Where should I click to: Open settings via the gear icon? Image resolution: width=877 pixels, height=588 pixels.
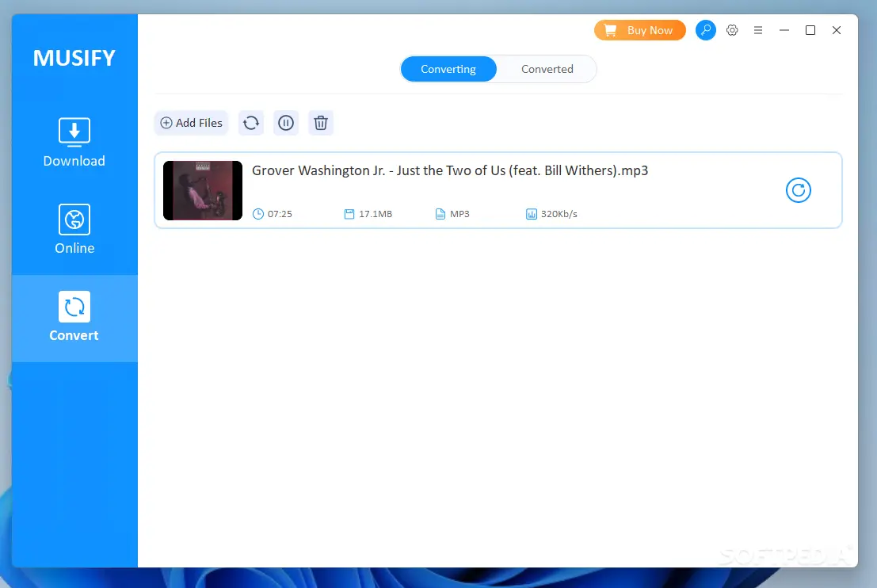pos(732,30)
